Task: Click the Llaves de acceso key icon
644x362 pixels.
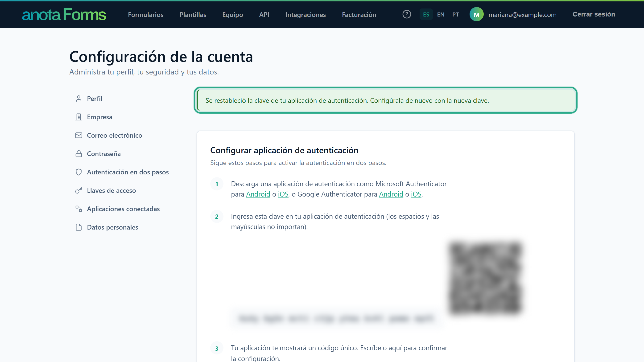Action: pyautogui.click(x=79, y=190)
